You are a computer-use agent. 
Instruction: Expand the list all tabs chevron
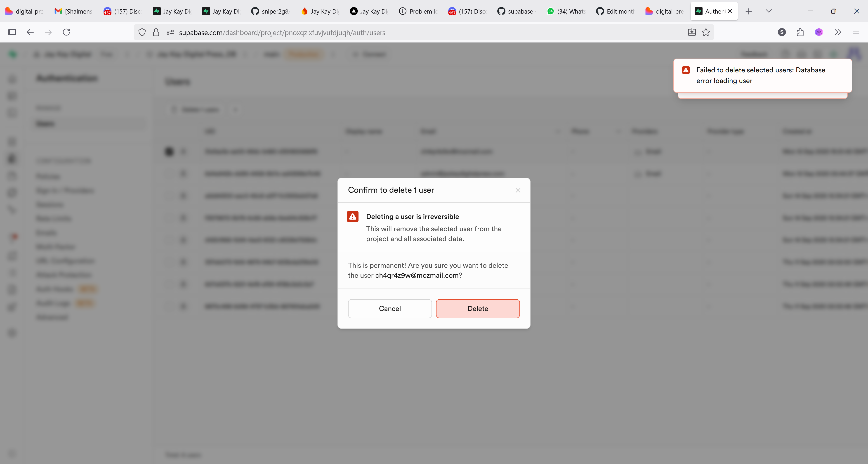click(x=768, y=11)
